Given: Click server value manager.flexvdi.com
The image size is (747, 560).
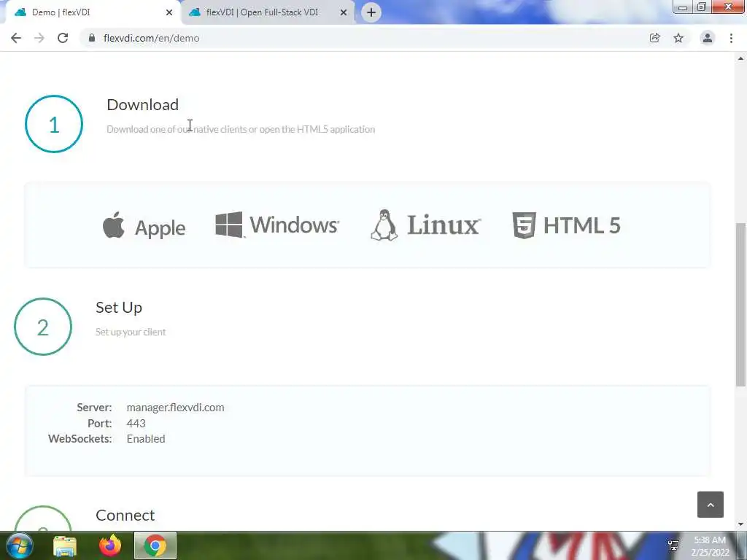Looking at the screenshot, I should (175, 408).
